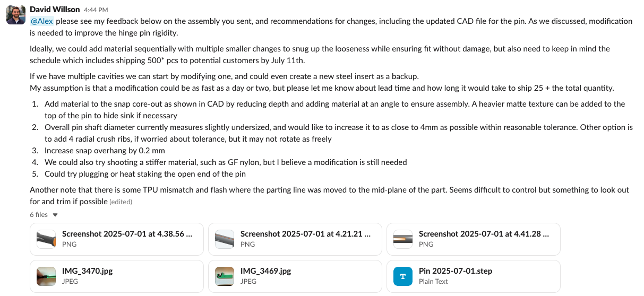Open Screenshot 4.41.28 thumbnail preview
644x296 pixels.
coord(403,239)
